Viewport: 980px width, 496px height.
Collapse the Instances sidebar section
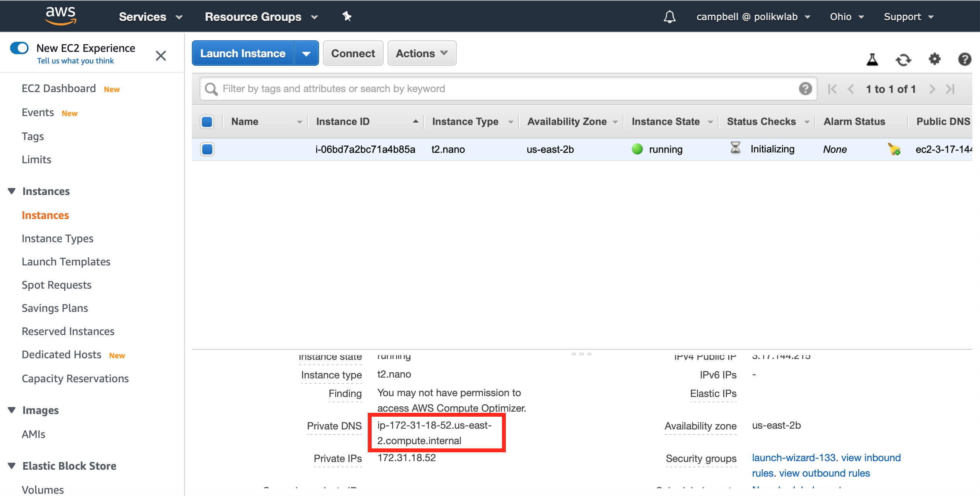pyautogui.click(x=12, y=191)
